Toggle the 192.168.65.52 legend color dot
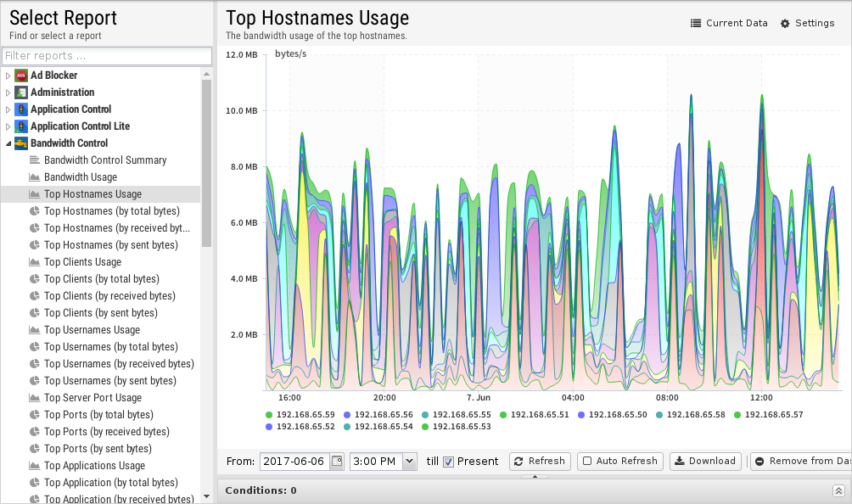The width and height of the screenshot is (852, 504). coord(269,427)
